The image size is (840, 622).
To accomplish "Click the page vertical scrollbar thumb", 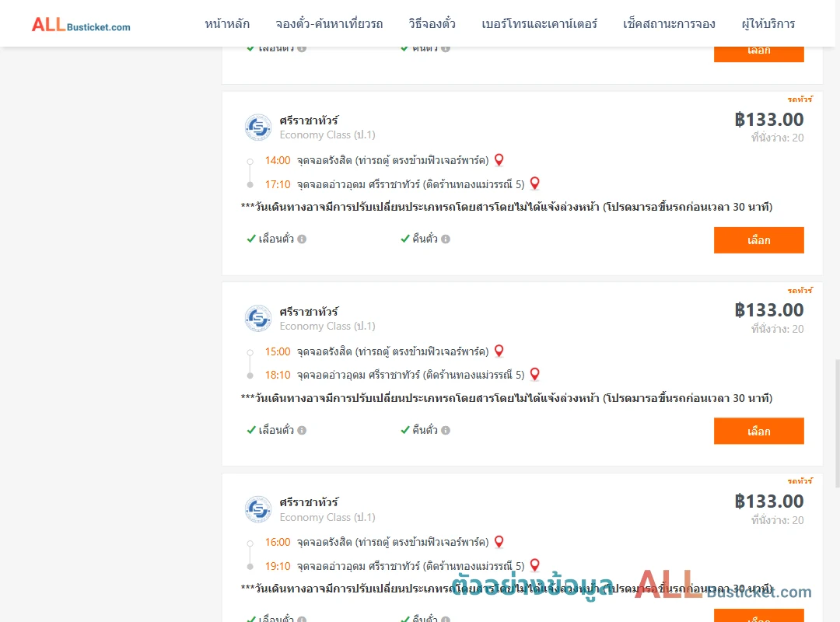I will (838, 423).
